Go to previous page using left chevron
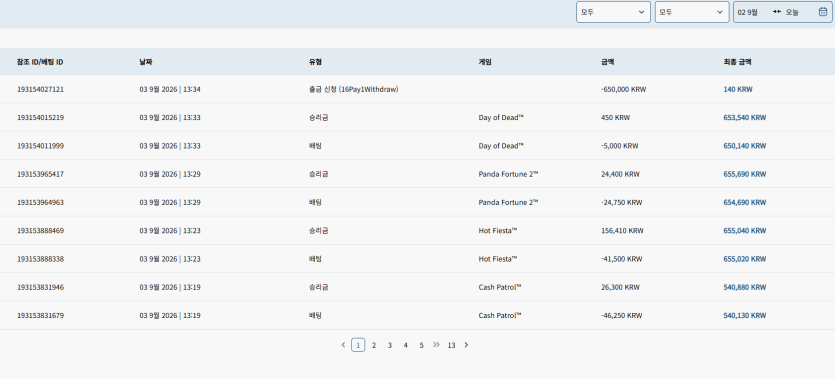 click(343, 345)
